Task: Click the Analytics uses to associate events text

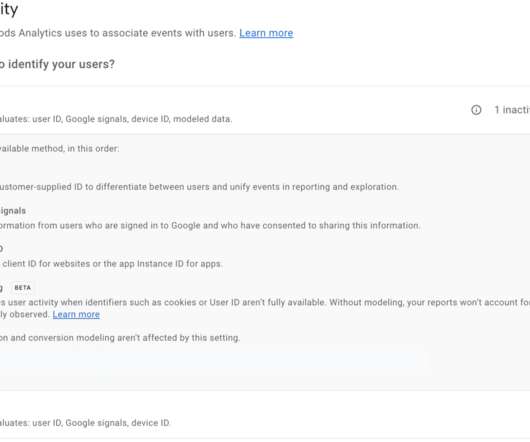Action: (x=118, y=33)
